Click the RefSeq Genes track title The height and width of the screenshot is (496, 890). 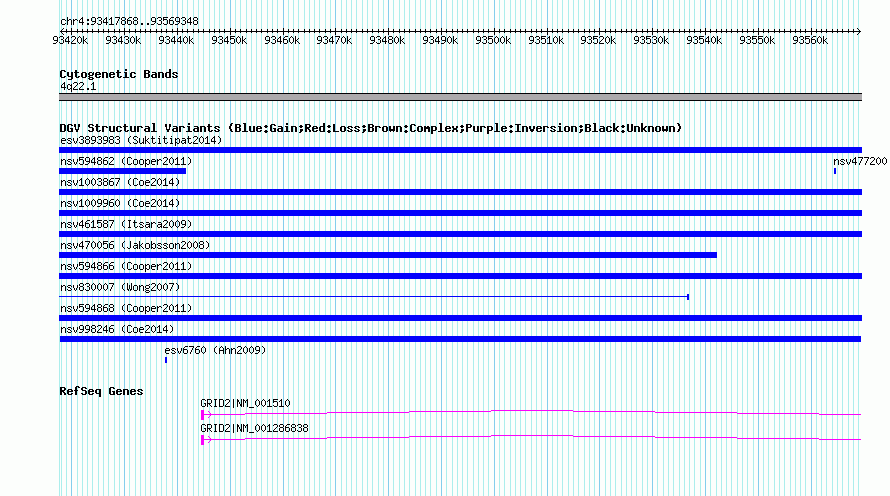click(x=101, y=391)
